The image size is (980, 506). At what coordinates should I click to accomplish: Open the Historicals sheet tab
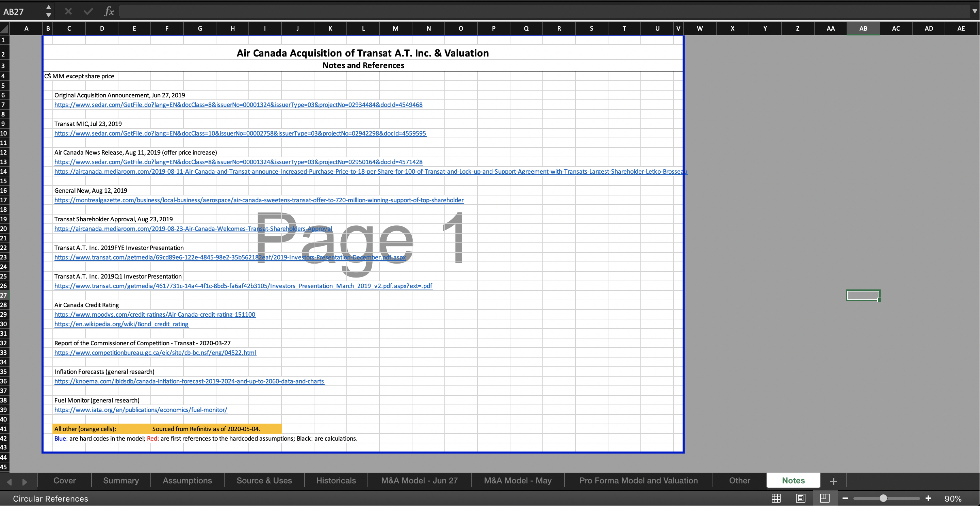pyautogui.click(x=336, y=480)
